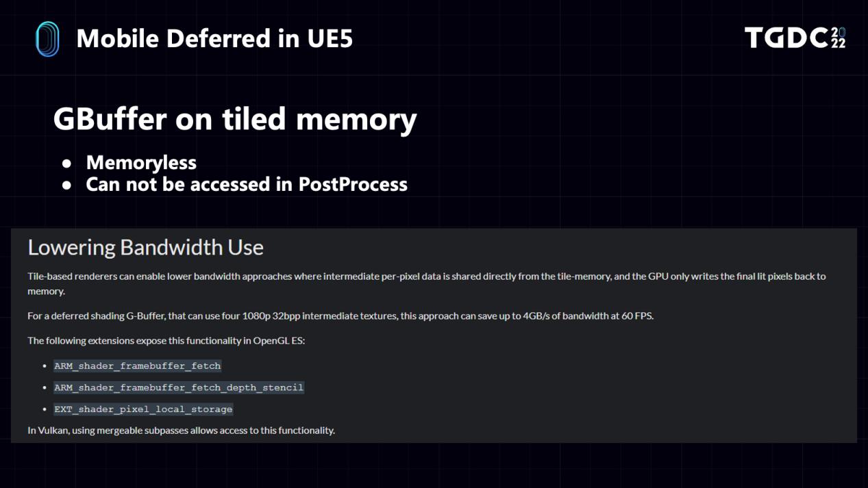Click the Lowering Bandwidth Use heading
This screenshot has width=868, height=488.
pos(145,247)
